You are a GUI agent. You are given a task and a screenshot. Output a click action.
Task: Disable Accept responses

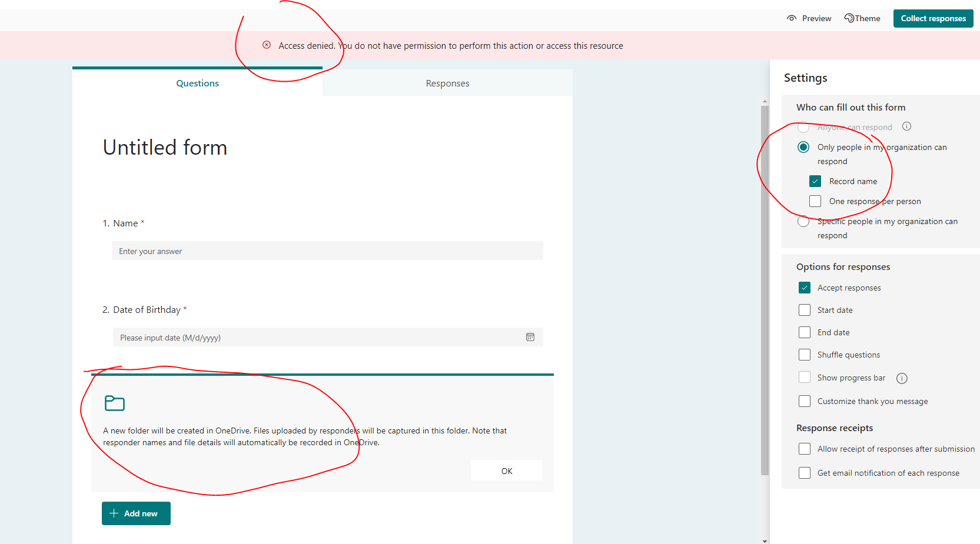[x=805, y=288]
